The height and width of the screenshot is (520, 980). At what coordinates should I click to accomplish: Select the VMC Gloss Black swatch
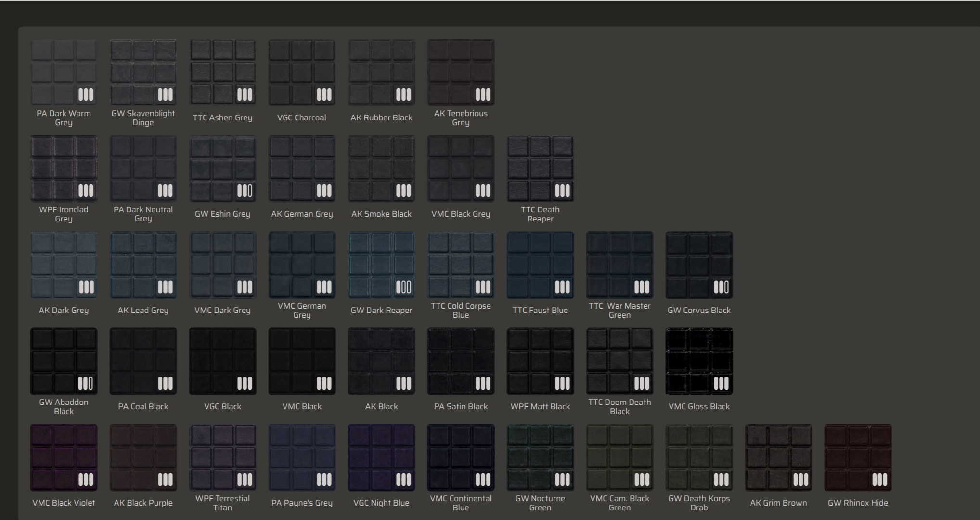point(699,361)
